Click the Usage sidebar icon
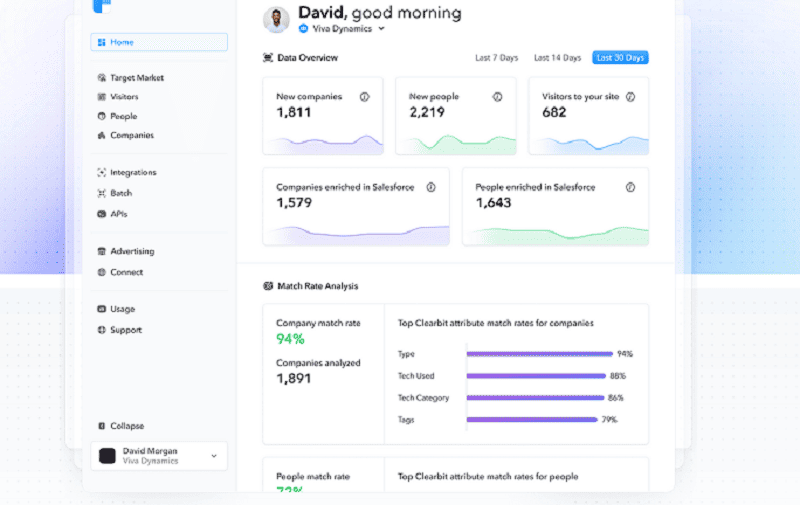Viewport: 800px width, 505px height. 102,309
